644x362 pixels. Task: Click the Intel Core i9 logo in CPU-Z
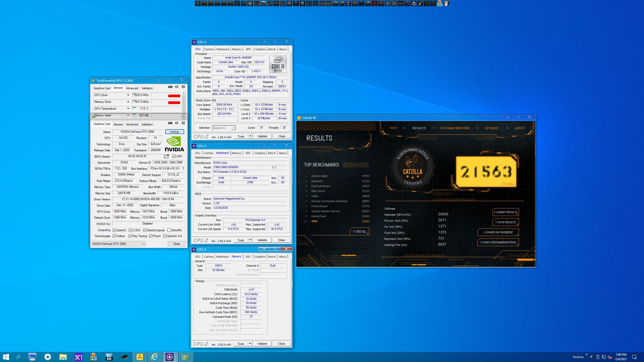(x=278, y=64)
